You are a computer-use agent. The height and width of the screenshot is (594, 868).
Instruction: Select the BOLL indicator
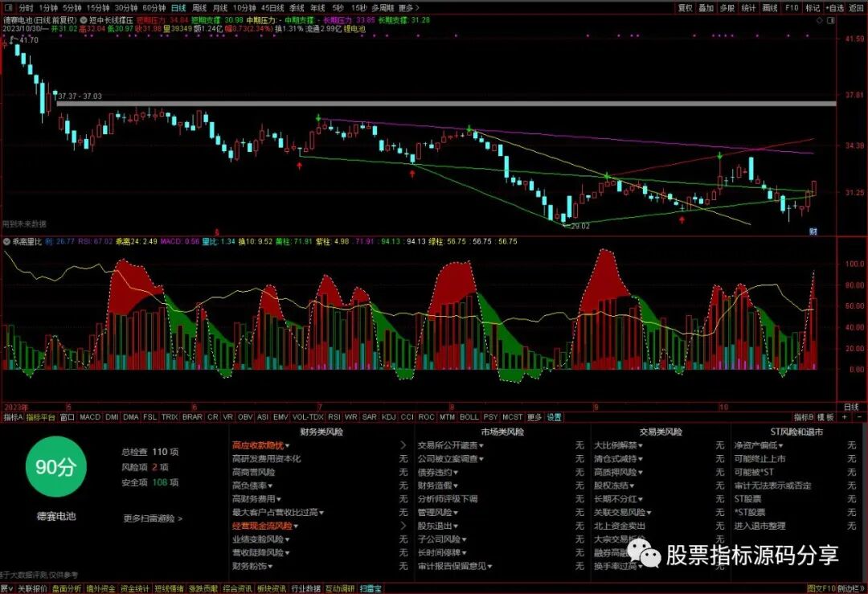tap(469, 417)
